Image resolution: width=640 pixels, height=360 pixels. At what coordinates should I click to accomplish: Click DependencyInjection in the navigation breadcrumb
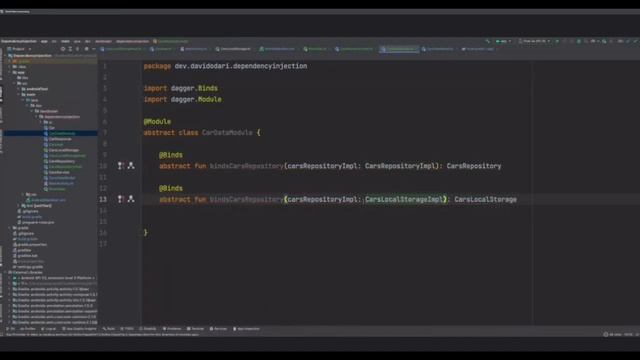coord(19,41)
